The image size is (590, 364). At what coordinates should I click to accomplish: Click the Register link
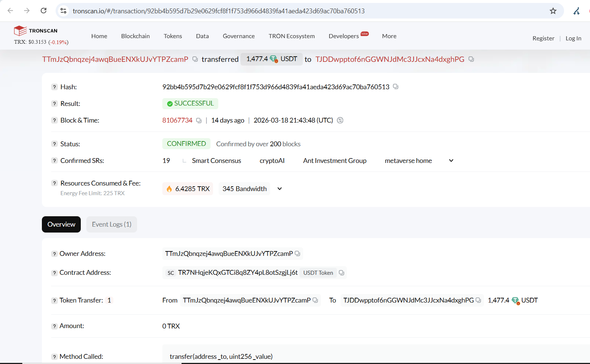coord(543,38)
